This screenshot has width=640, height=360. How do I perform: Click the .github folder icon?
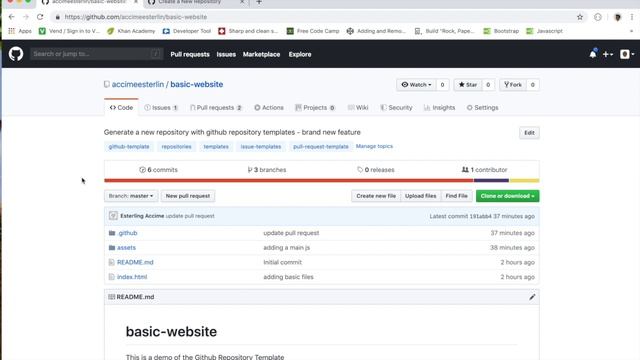[112, 233]
